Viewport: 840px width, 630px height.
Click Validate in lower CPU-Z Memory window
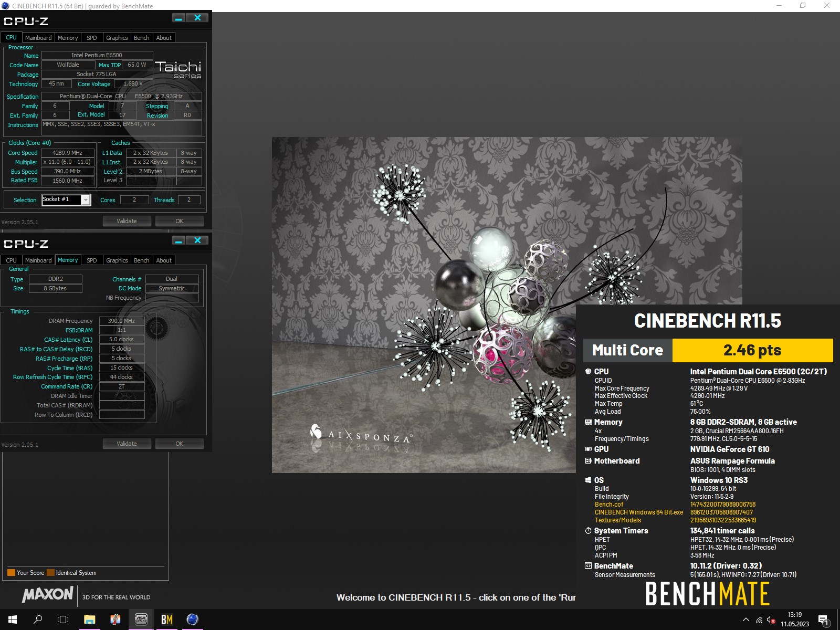127,444
